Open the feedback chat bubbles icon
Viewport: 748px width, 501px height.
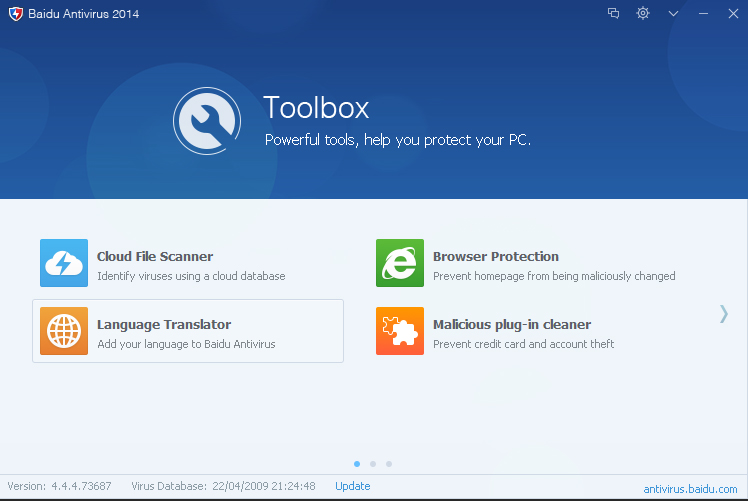(614, 13)
